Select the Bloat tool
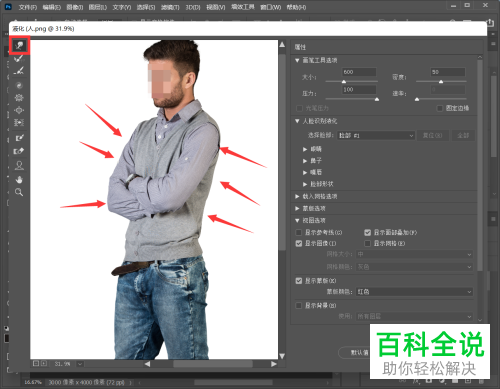This screenshot has width=500, height=389. [19, 110]
